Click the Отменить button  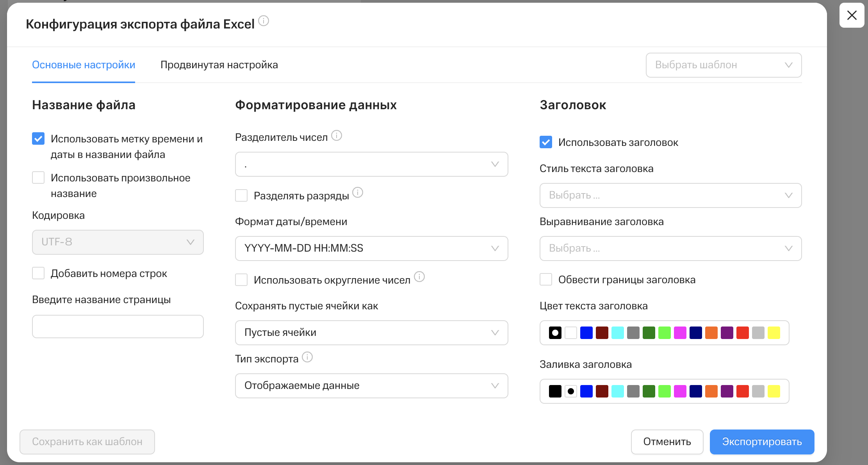click(667, 442)
